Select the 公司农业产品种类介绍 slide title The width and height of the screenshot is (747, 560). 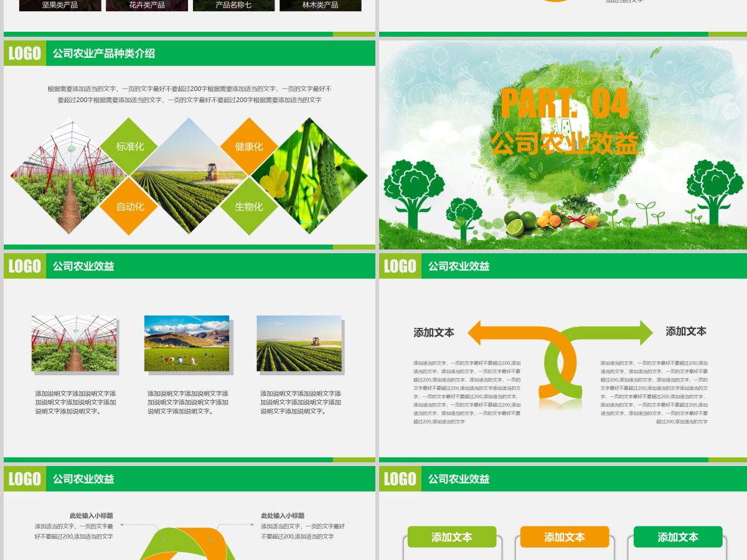click(x=104, y=54)
